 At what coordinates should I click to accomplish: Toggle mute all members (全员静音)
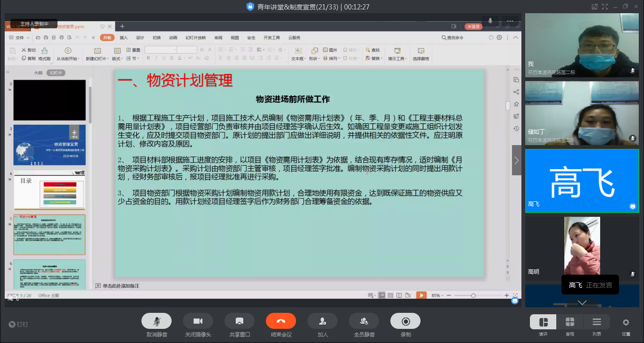(364, 321)
